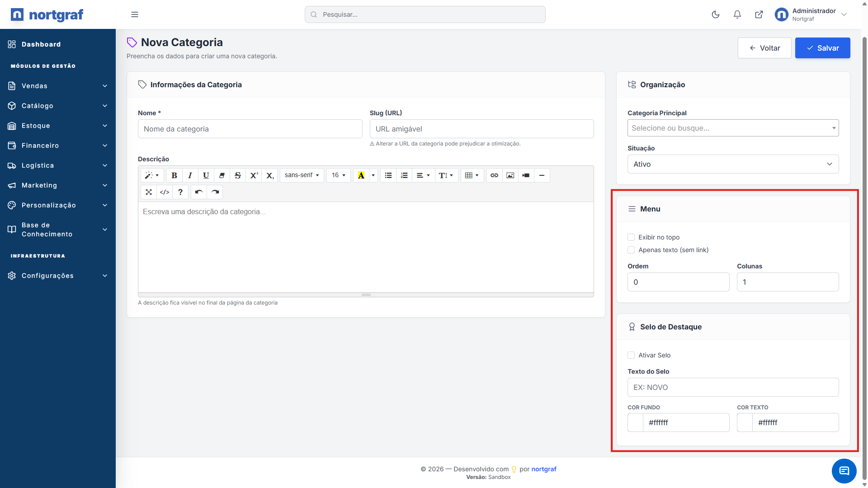Apply bold formatting in editor toolbar
Viewport: 868px width, 488px height.
[174, 175]
